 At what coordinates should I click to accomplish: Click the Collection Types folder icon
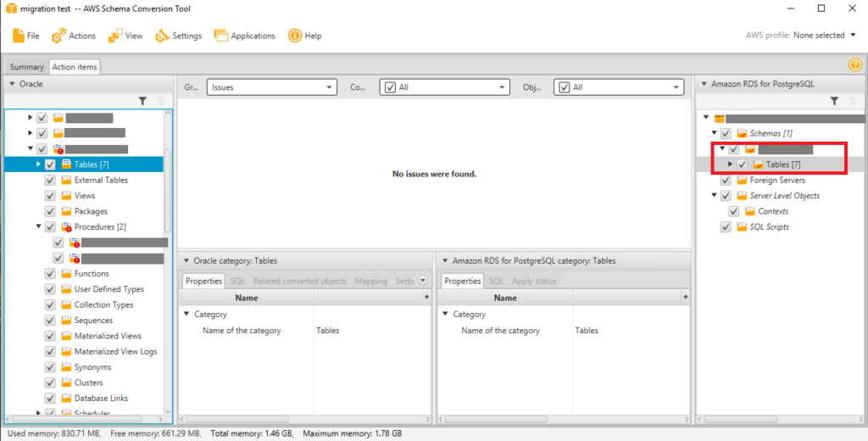(x=66, y=304)
